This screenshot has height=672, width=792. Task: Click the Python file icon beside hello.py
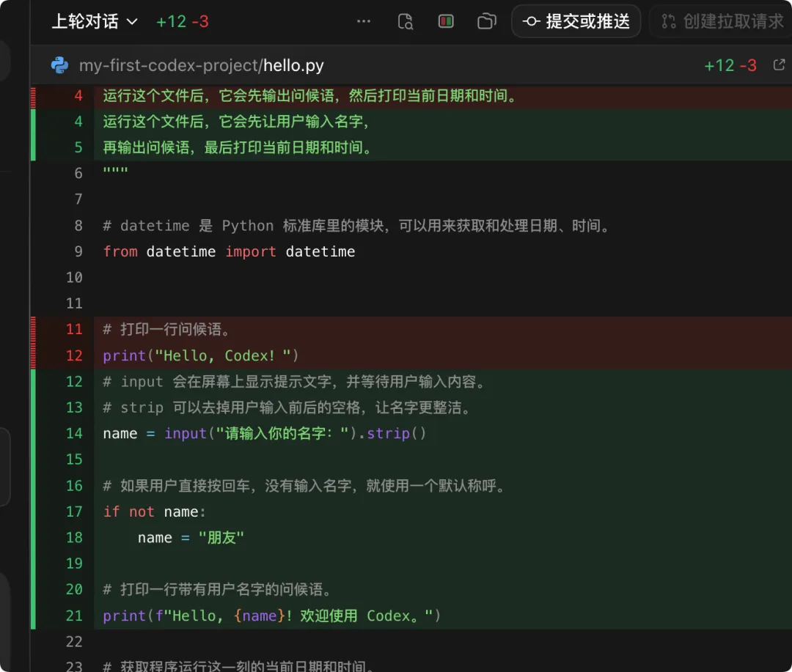point(60,65)
